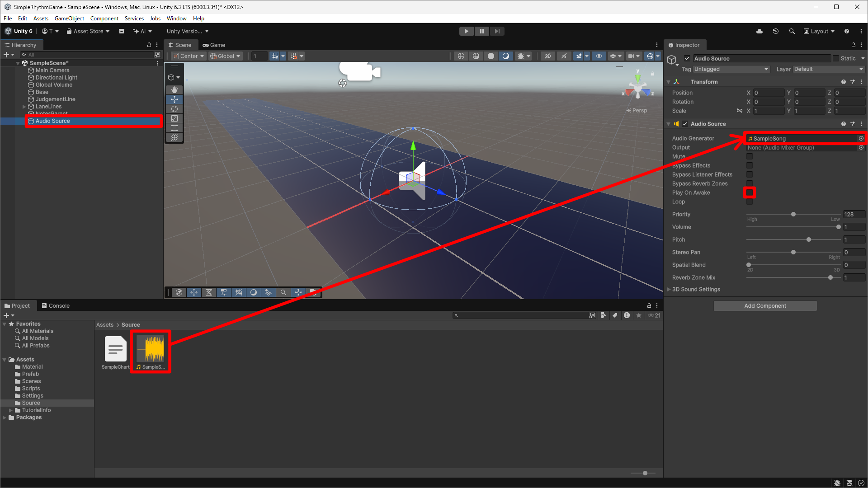Open the cloud services icon
Image resolution: width=868 pixels, height=488 pixels.
[x=759, y=31]
